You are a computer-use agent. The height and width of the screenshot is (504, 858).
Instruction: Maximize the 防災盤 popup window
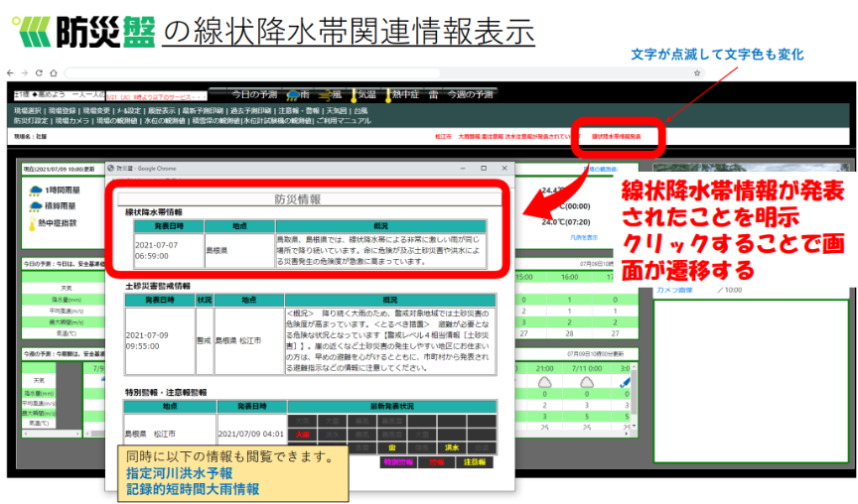coord(484,169)
